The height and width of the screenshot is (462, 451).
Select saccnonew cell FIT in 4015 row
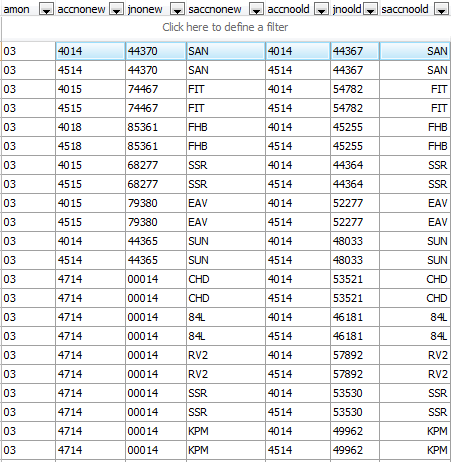coord(226,89)
